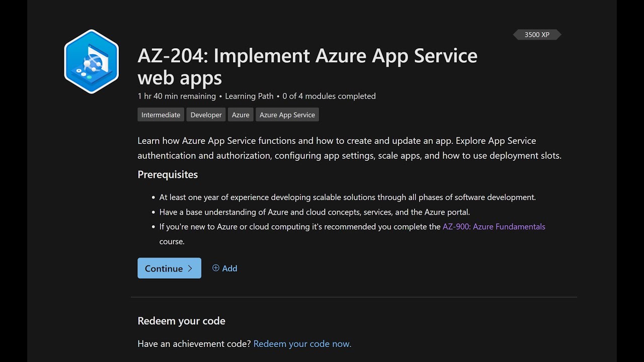Select the Azure App Service tag
Screen dimensions: 644x362
287,115
